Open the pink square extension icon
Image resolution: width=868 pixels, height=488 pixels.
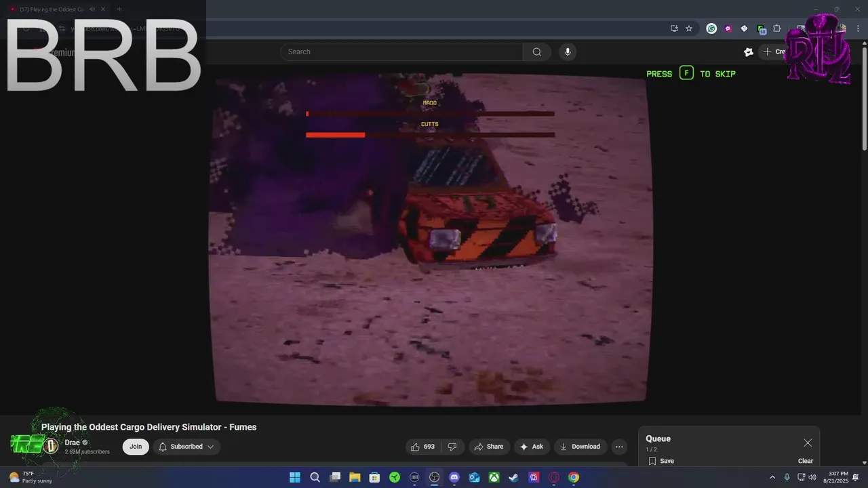point(728,28)
